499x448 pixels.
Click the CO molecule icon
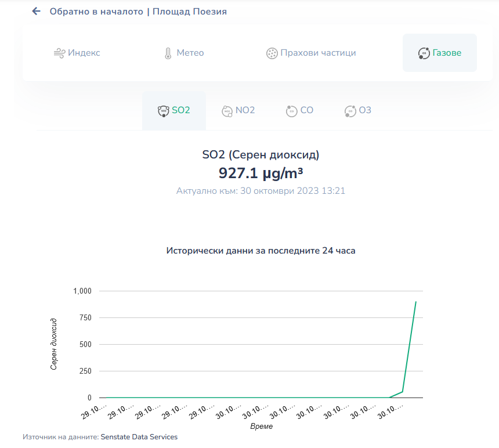click(291, 111)
